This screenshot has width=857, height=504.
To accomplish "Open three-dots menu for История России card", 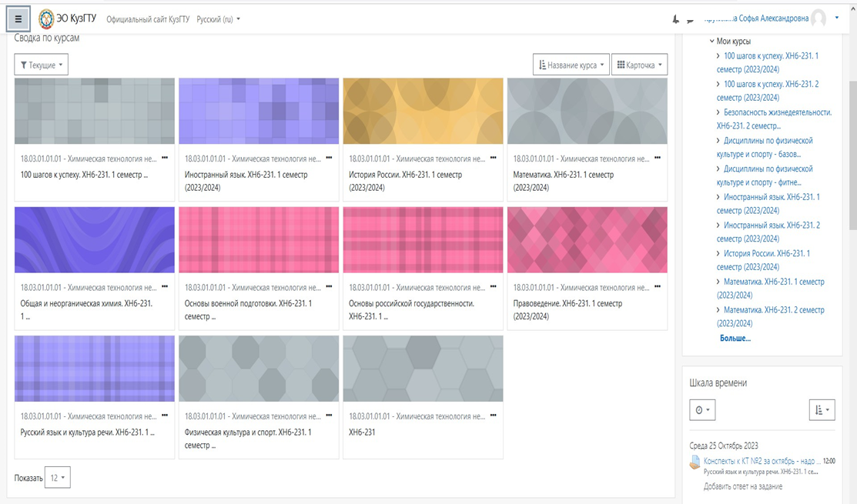I will click(x=494, y=158).
